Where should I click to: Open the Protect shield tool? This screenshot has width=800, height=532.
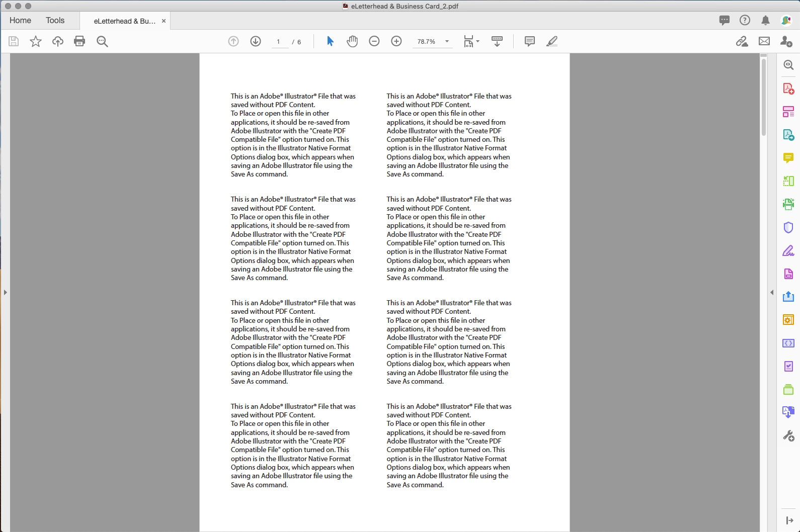click(x=788, y=227)
